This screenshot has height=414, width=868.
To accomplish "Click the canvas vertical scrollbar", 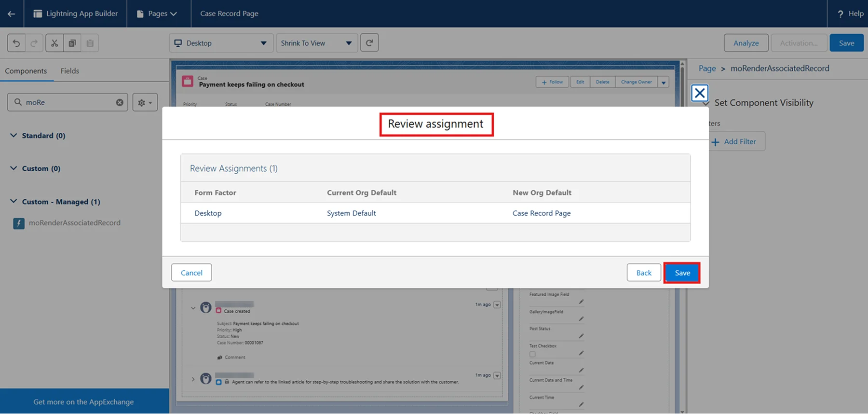I will pyautogui.click(x=682, y=236).
